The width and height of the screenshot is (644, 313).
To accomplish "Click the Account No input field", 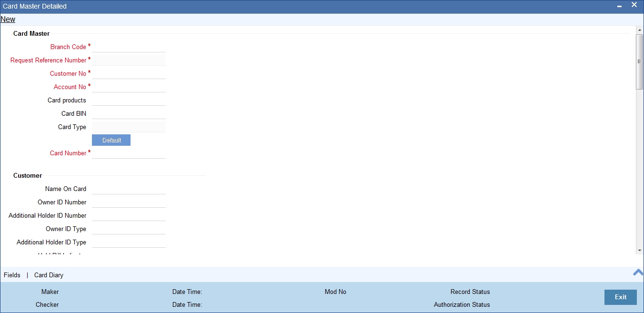I will (129, 87).
